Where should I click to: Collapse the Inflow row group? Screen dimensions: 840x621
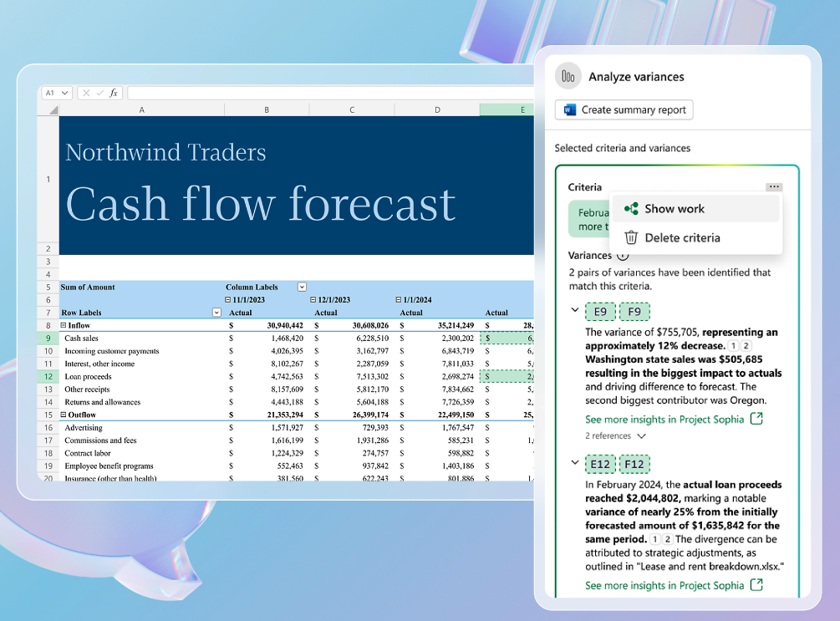[x=64, y=325]
